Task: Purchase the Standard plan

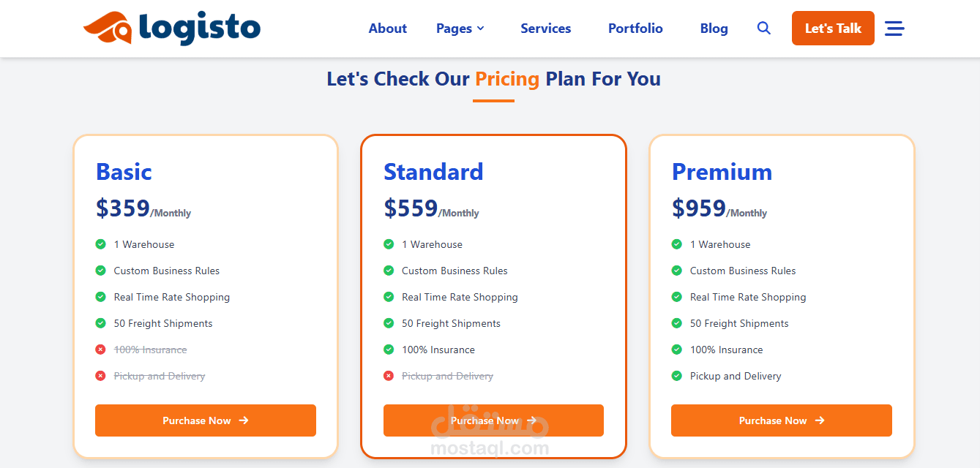Action: [x=493, y=420]
